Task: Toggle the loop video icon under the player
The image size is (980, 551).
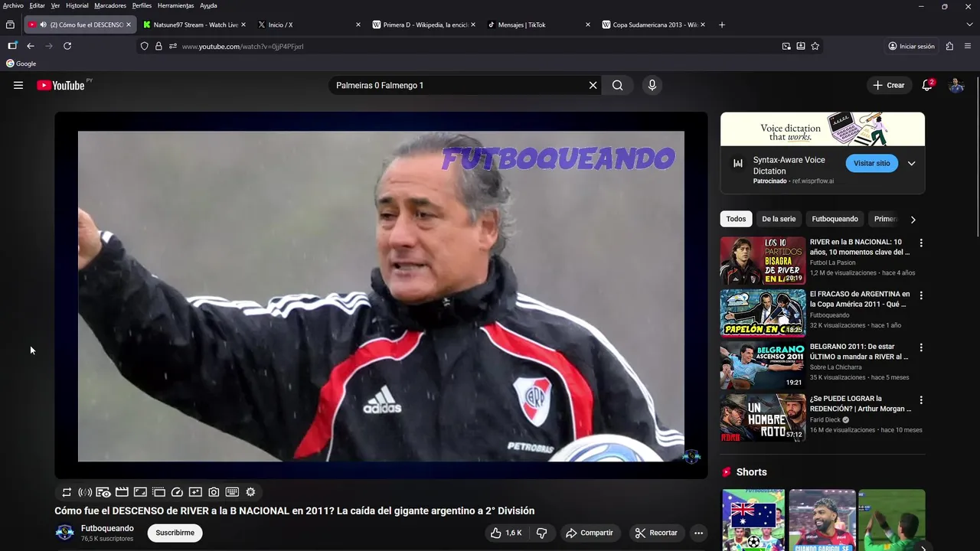Action: 67,492
